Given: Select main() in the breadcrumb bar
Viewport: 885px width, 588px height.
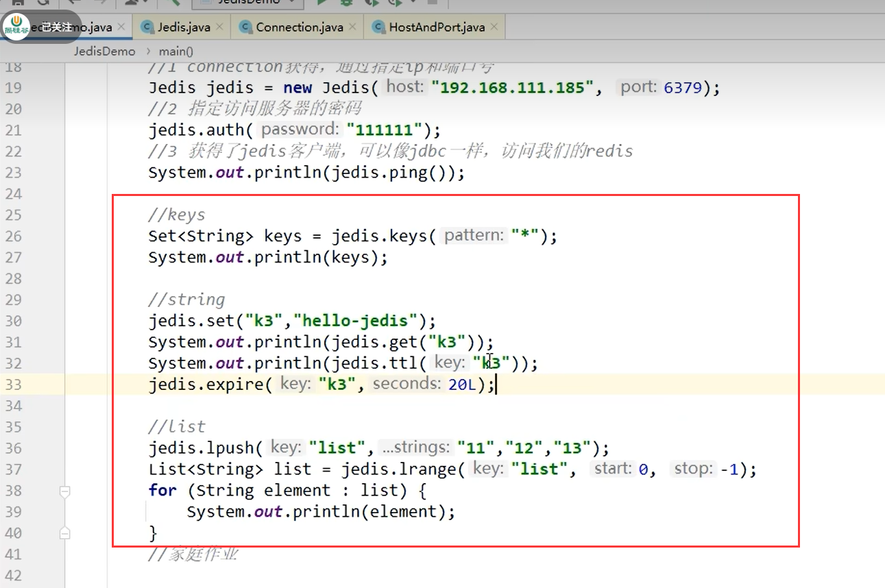Looking at the screenshot, I should (x=176, y=51).
